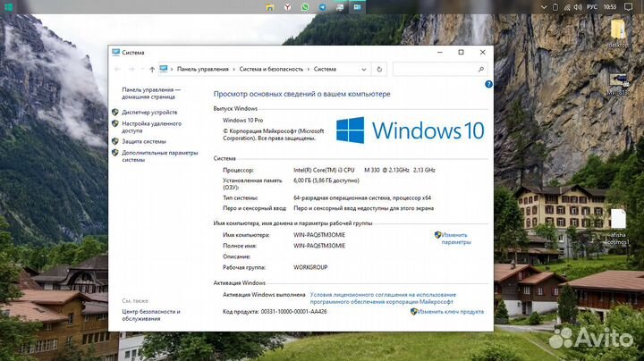Click the WIN-PAQ6TM3OMIE value next to Имя компьютера
This screenshot has width=644, height=361.
(319, 235)
